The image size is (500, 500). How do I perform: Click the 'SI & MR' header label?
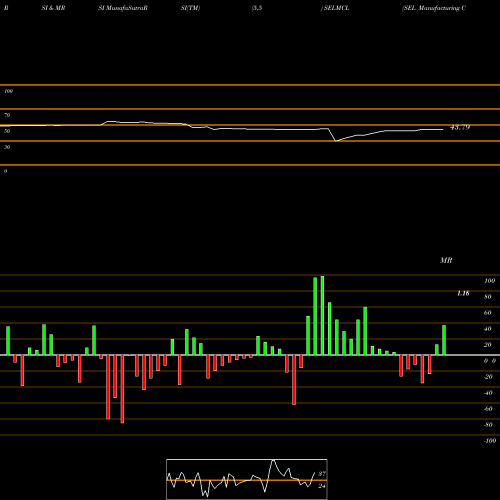click(53, 8)
